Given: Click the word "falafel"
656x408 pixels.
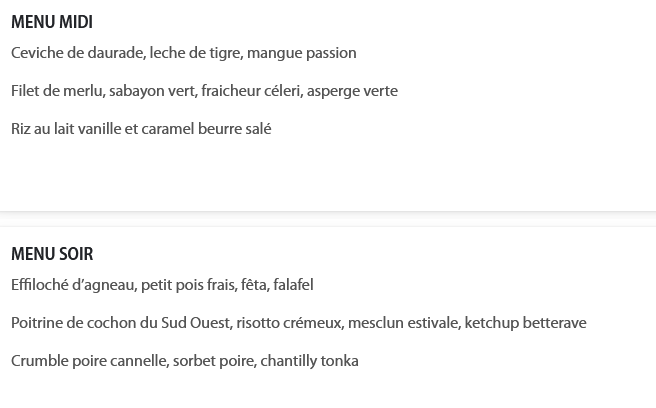Looking at the screenshot, I should pyautogui.click(x=293, y=285).
